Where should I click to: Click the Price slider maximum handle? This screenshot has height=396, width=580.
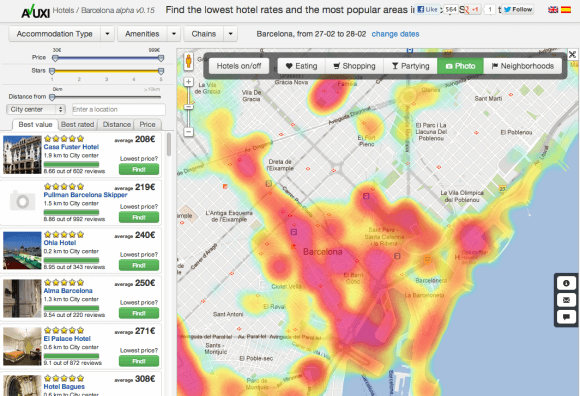[161, 58]
